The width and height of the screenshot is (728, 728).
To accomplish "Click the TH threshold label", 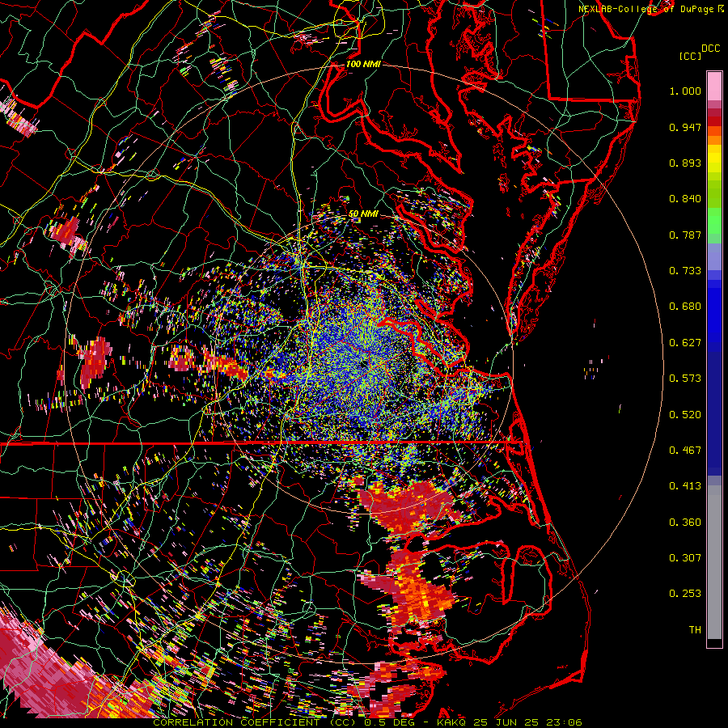I will click(695, 630).
